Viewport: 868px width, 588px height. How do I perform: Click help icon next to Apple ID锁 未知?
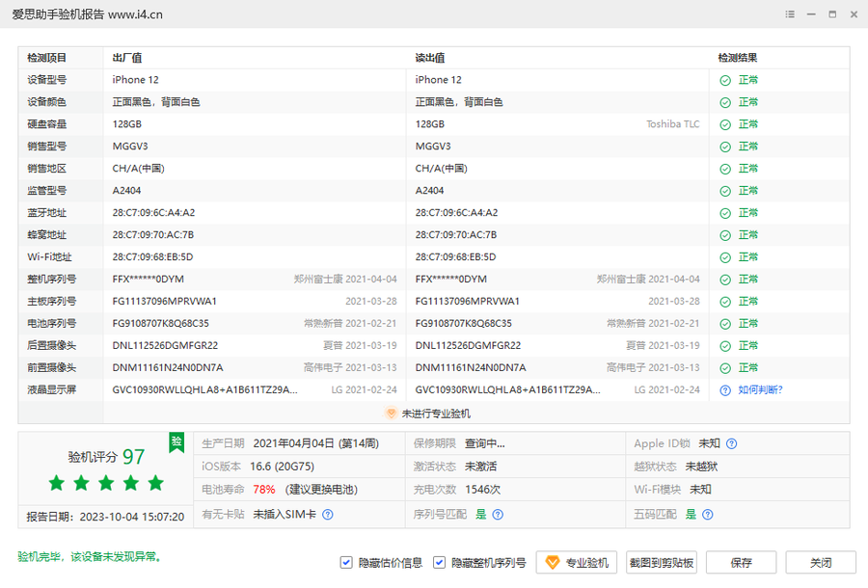[x=731, y=443]
